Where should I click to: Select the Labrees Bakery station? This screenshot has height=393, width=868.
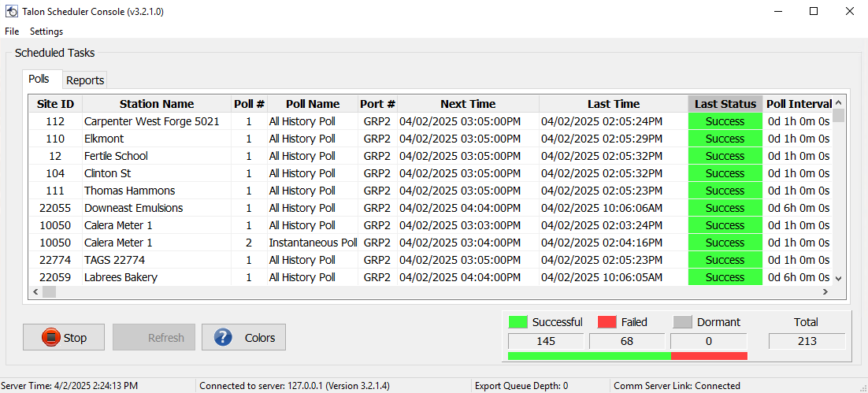[431, 277]
